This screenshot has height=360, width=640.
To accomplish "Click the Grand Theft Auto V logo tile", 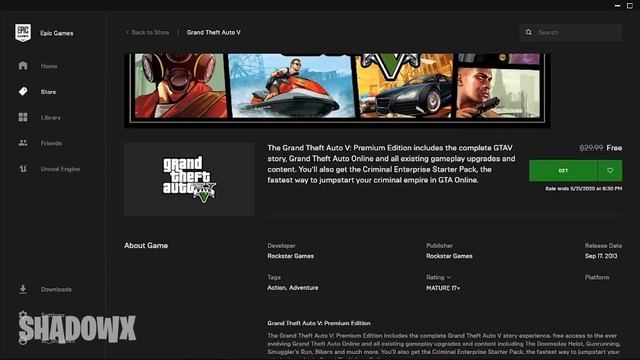I will [189, 179].
